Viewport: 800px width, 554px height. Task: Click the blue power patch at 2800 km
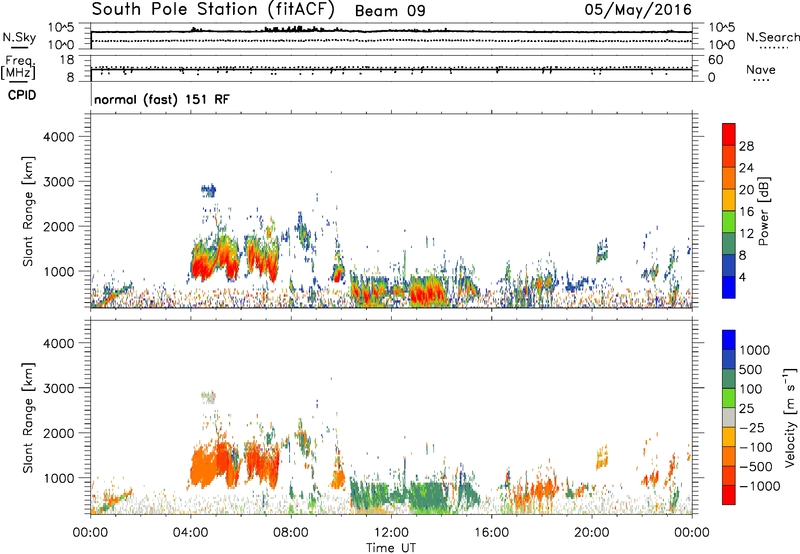(x=209, y=191)
